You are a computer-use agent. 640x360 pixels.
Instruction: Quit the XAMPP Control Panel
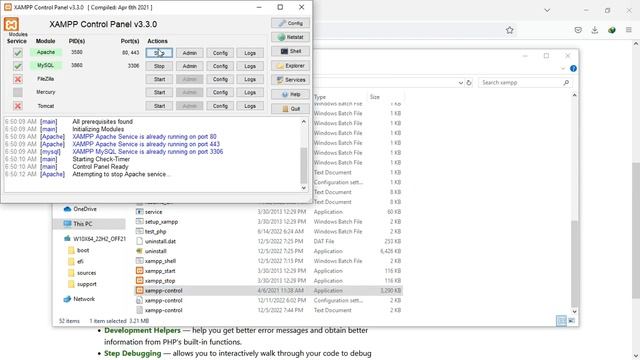point(290,109)
